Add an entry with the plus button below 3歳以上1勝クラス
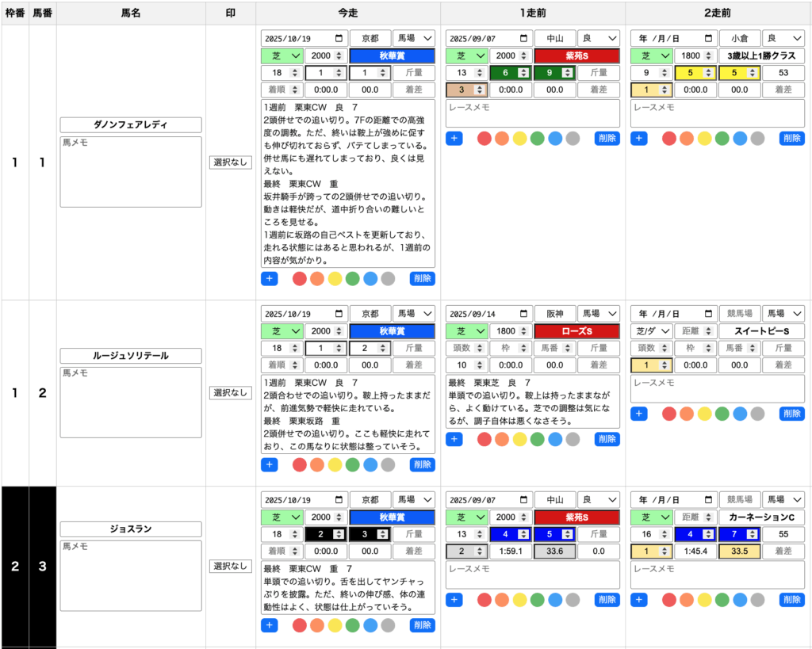 click(x=638, y=138)
